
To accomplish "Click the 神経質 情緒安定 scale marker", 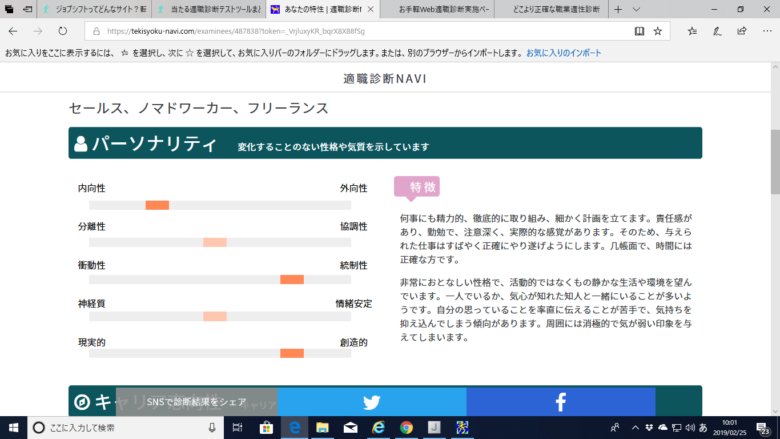I will pyautogui.click(x=215, y=316).
